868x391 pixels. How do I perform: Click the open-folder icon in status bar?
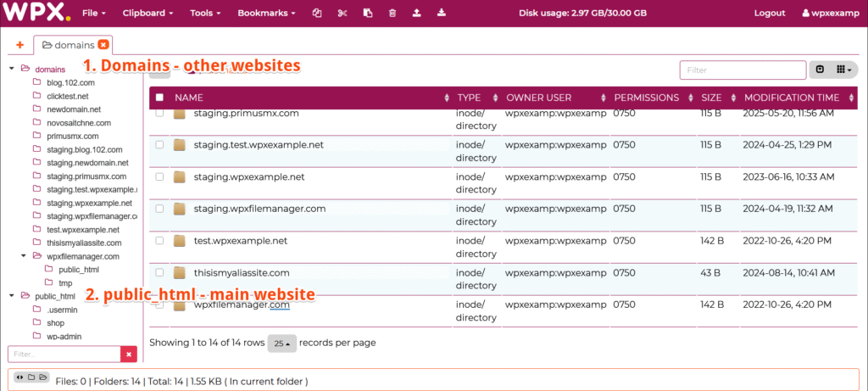(42, 377)
